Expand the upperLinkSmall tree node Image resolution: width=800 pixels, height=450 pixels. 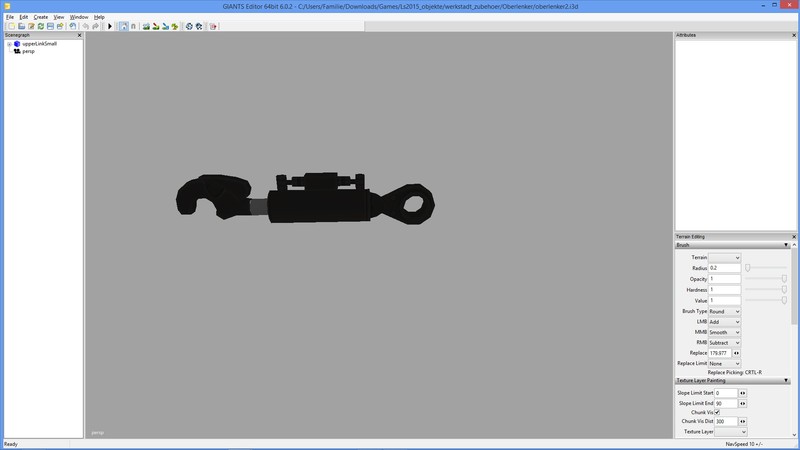pos(8,44)
